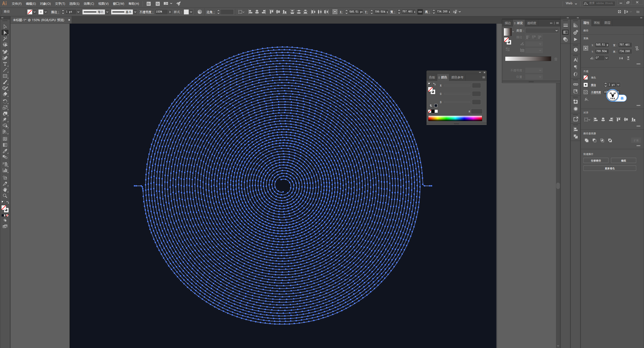The height and width of the screenshot is (348, 644).
Task: Swap fill and stroke in toolbar
Action: pos(8,202)
